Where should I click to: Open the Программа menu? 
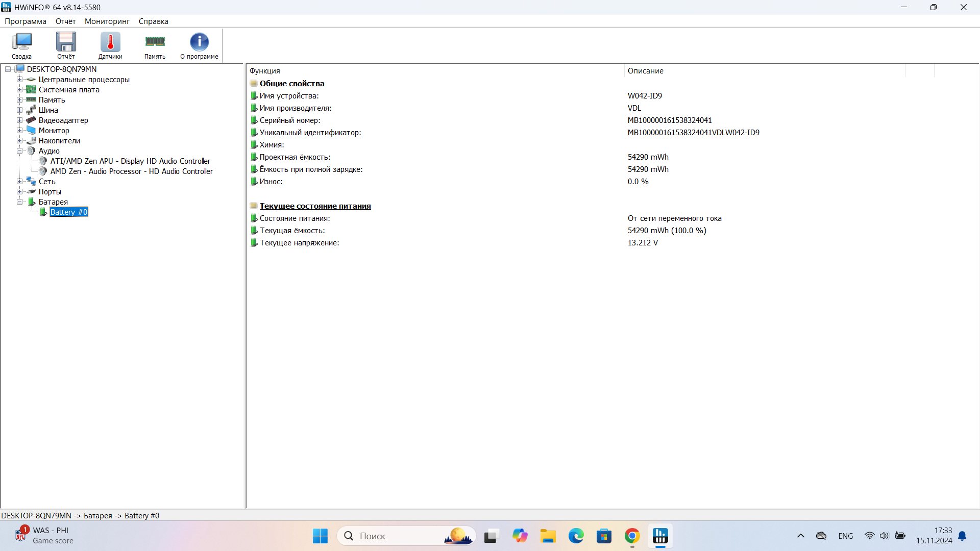[x=26, y=21]
